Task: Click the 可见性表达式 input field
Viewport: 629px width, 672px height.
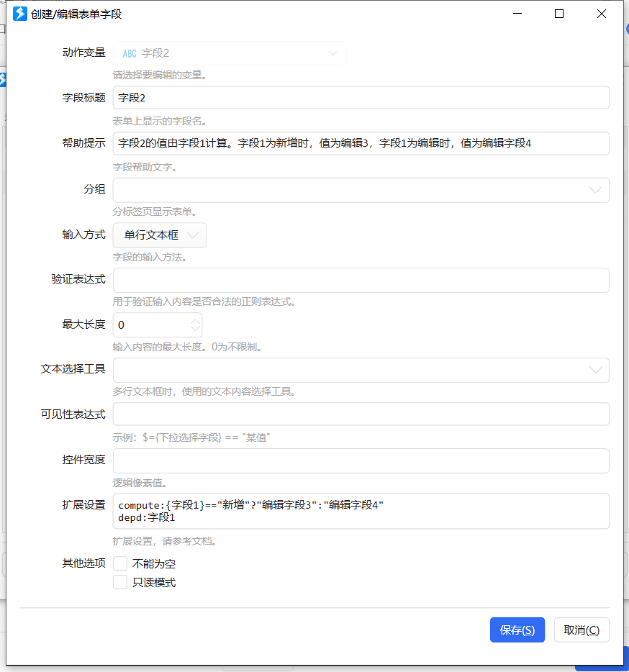Action: [361, 414]
